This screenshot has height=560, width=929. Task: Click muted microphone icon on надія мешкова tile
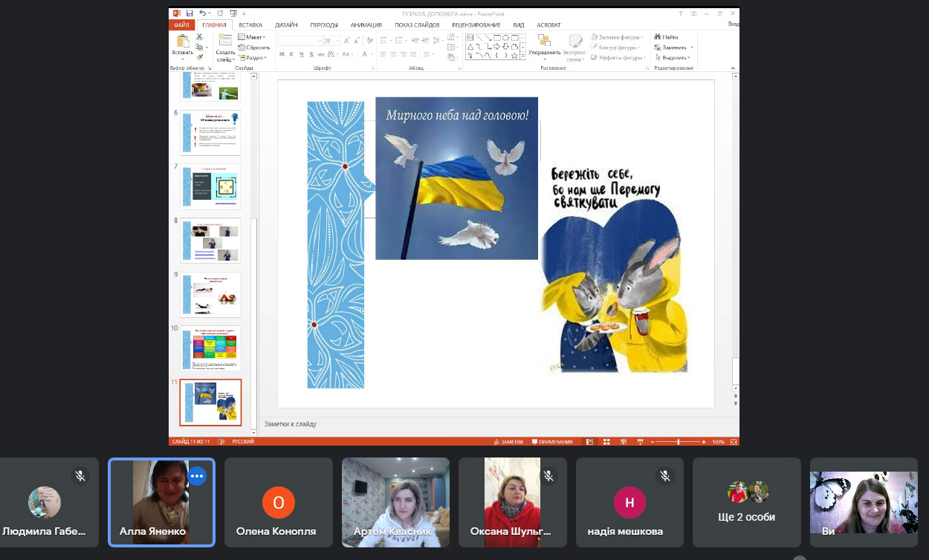coord(664,475)
